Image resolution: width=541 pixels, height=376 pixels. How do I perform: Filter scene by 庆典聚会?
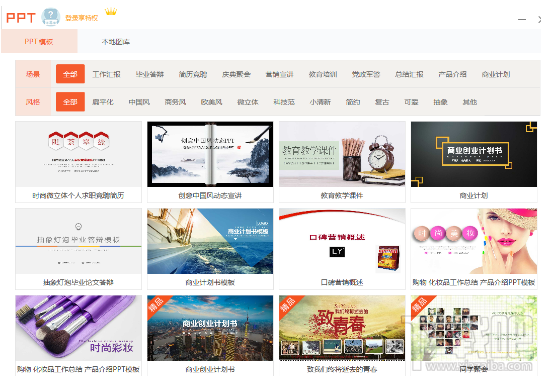click(236, 74)
